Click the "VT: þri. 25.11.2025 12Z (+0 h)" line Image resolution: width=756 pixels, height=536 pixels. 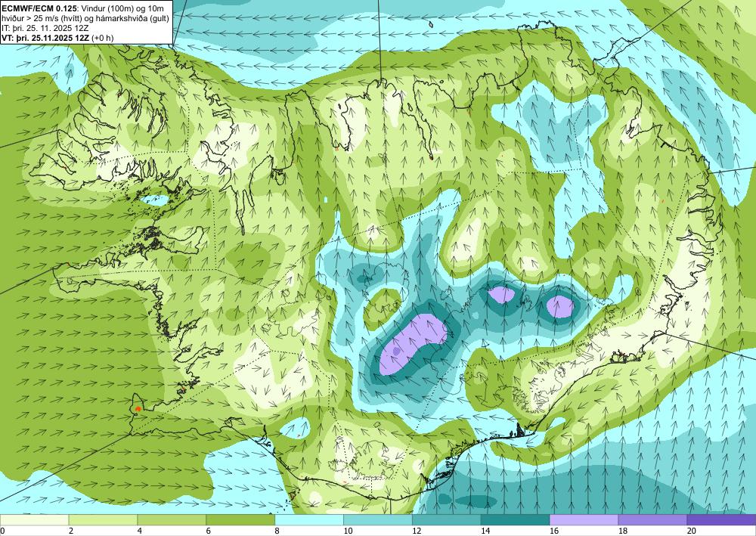[58, 38]
